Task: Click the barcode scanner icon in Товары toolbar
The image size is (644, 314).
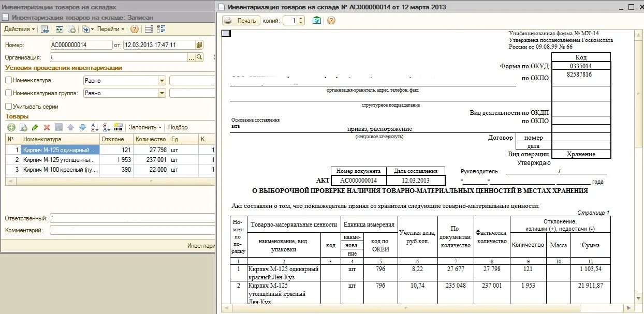Action: click(x=118, y=127)
